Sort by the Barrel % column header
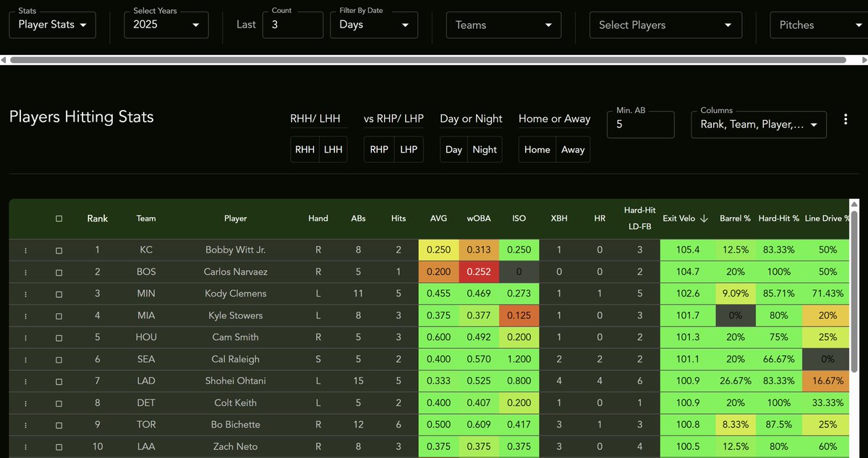The height and width of the screenshot is (458, 868). pyautogui.click(x=735, y=219)
